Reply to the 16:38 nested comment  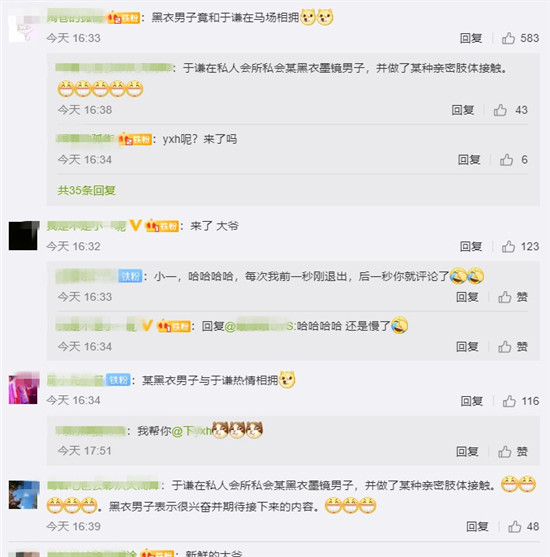click(463, 110)
